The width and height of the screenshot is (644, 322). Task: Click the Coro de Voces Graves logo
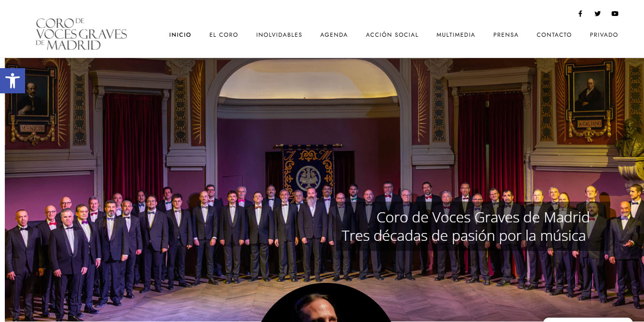82,34
